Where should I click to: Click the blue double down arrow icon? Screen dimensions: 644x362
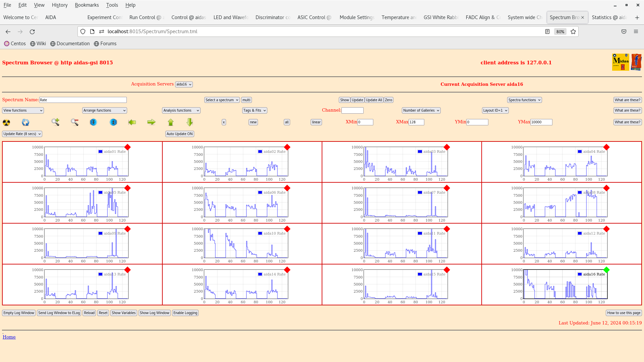tap(93, 122)
